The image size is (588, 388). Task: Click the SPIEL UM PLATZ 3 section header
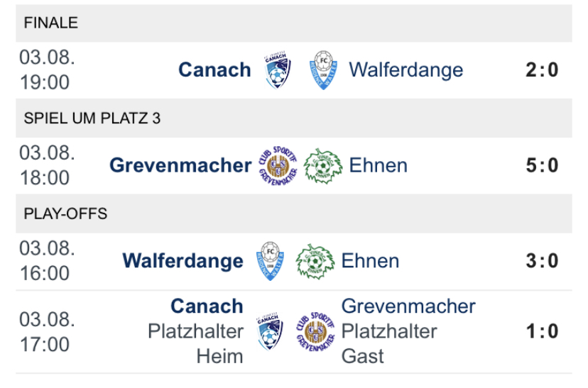(x=92, y=118)
